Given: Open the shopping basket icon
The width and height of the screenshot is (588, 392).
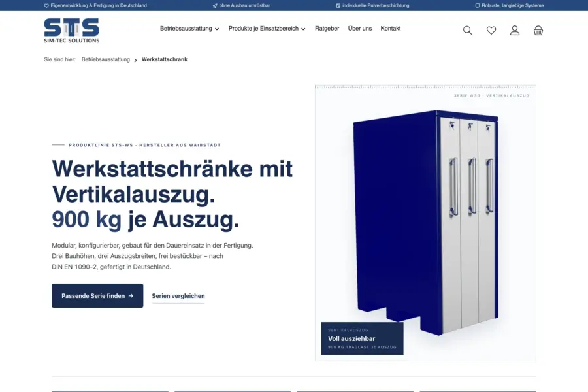Looking at the screenshot, I should (538, 31).
